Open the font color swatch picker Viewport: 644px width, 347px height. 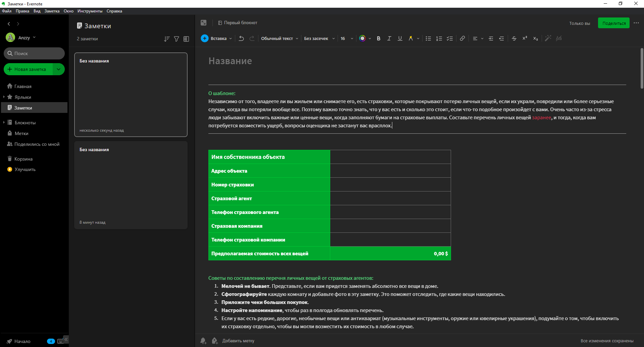363,38
